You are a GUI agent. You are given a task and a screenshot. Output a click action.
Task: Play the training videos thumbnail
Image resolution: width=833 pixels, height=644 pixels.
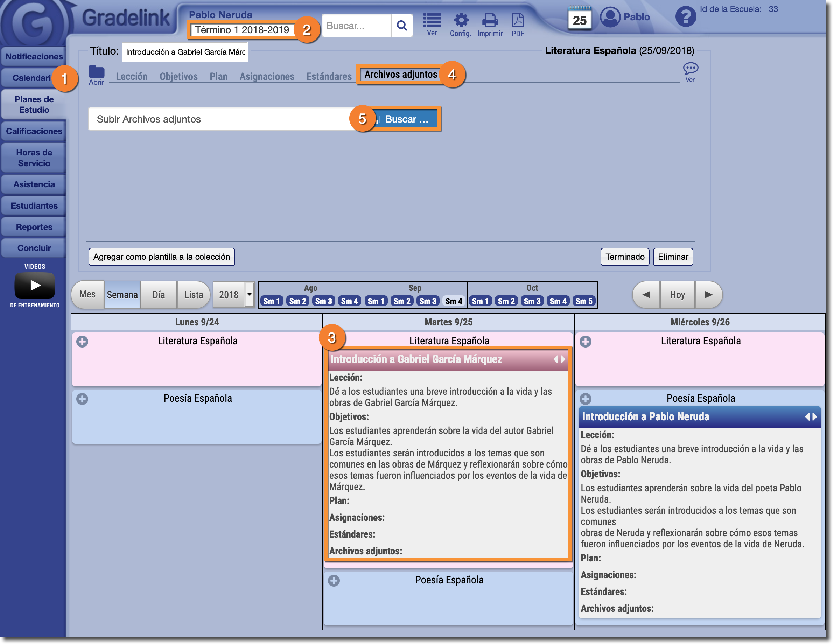[x=35, y=285]
